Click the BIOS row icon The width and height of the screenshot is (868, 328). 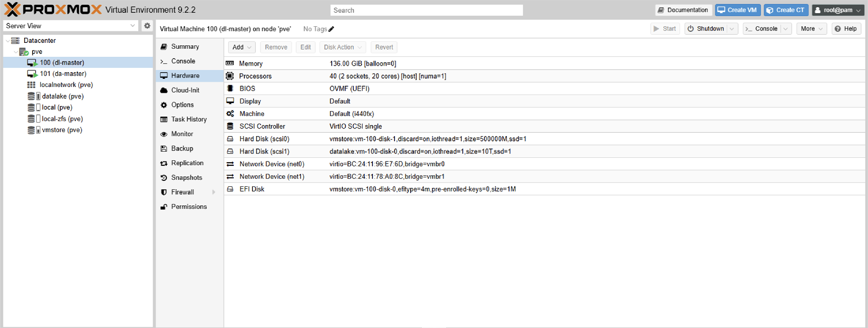pos(230,89)
